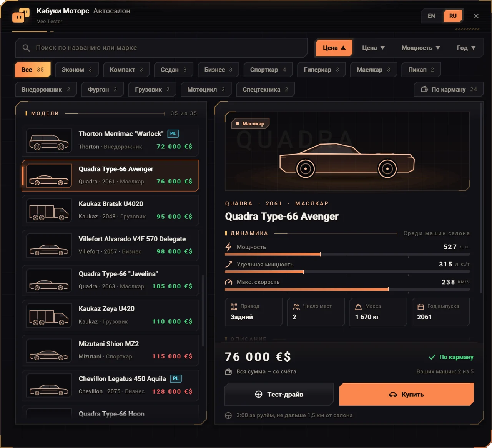Start a Тест-драйв
This screenshot has height=448, width=492.
tap(279, 394)
